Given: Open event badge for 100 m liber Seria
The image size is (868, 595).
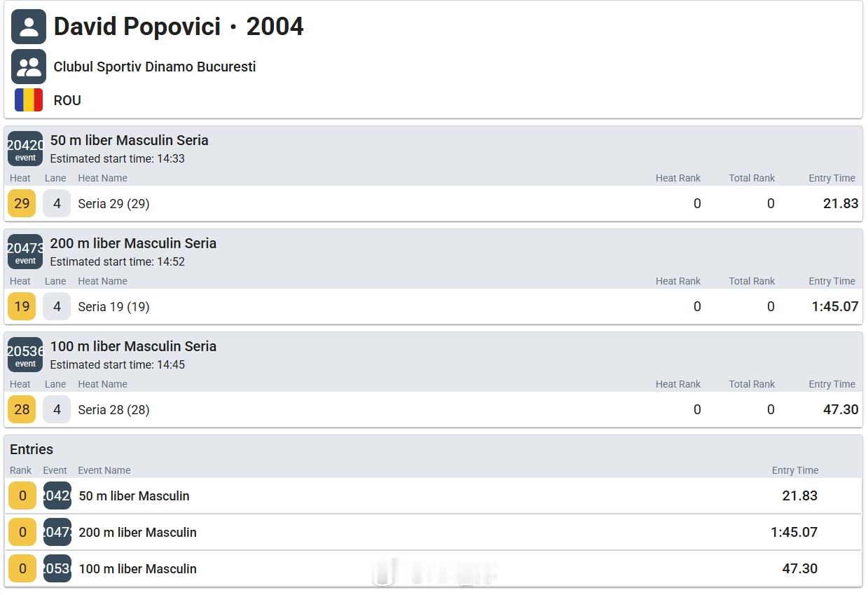Looking at the screenshot, I should point(25,355).
